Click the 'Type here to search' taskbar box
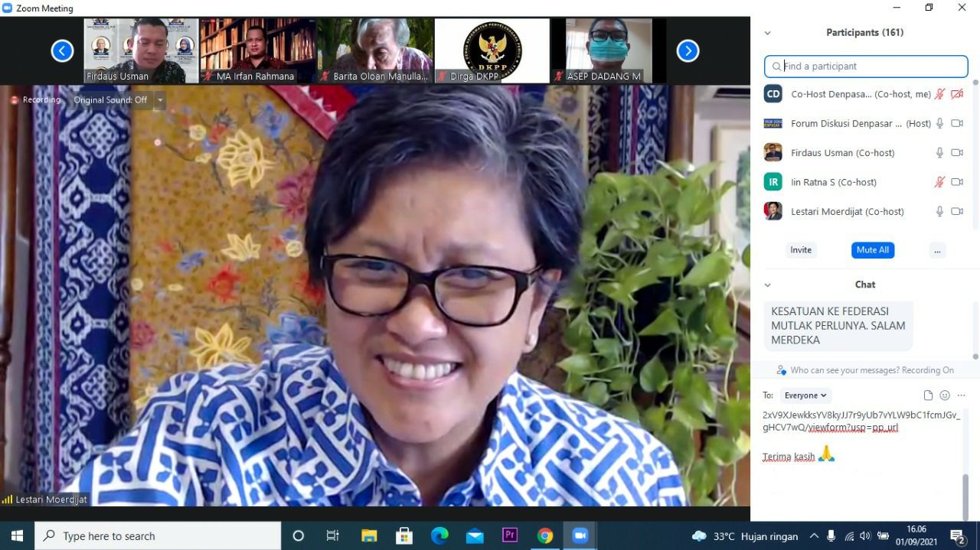980x550 pixels. [x=158, y=535]
